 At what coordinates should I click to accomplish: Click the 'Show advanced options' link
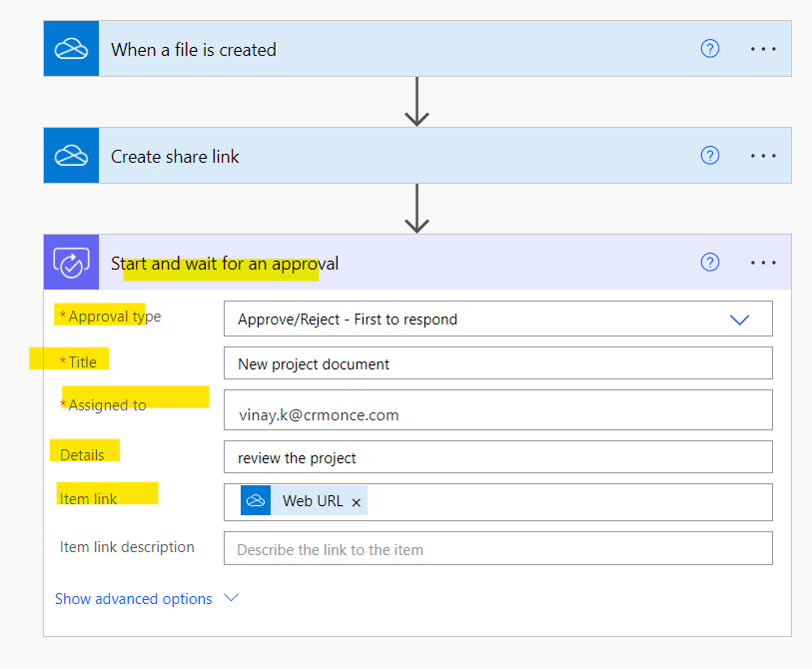point(134,598)
